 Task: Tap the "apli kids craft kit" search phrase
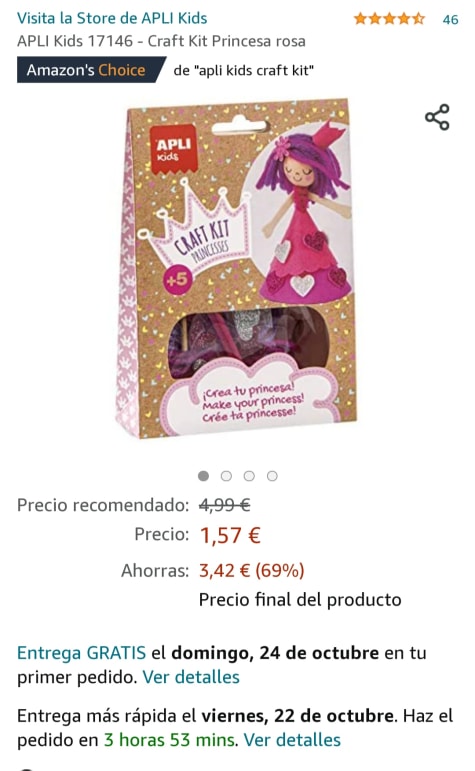[x=253, y=71]
